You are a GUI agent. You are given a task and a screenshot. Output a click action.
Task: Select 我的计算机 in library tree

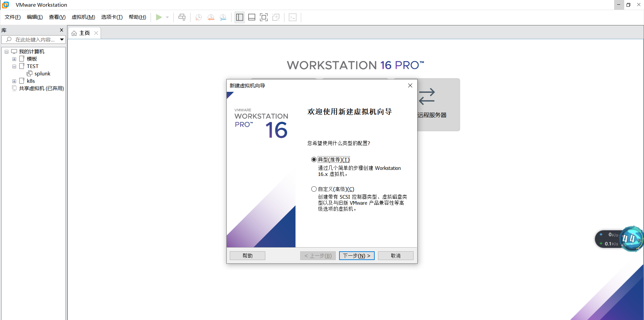[32, 52]
